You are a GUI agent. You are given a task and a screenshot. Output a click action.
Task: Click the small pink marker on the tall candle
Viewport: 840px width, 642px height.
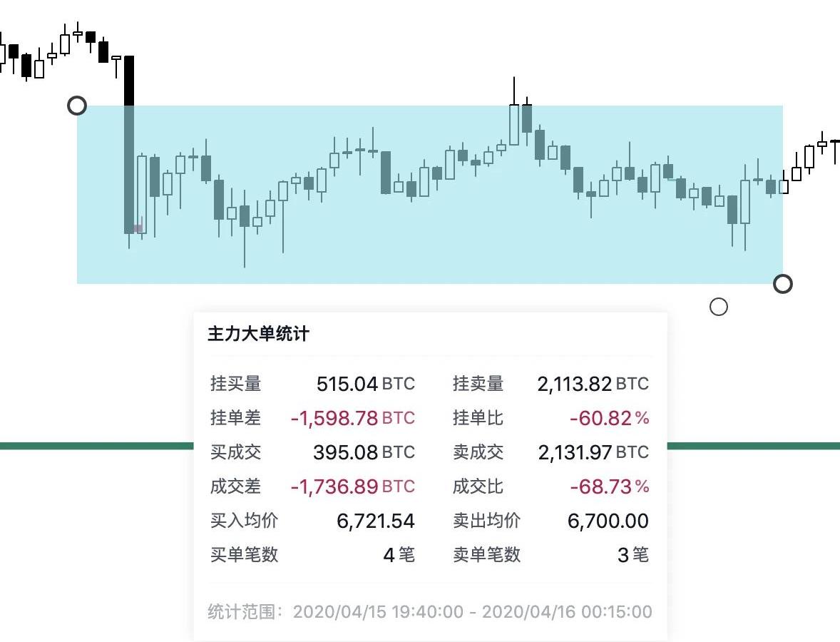(137, 228)
